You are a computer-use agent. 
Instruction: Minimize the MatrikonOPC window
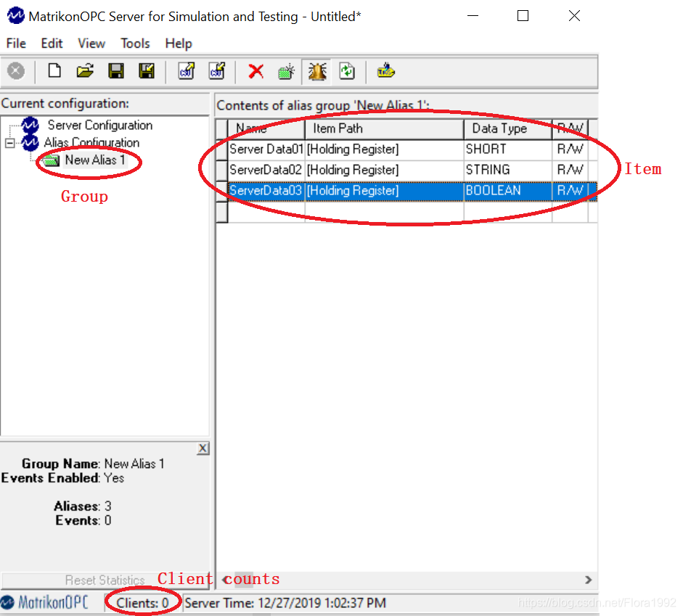[473, 16]
